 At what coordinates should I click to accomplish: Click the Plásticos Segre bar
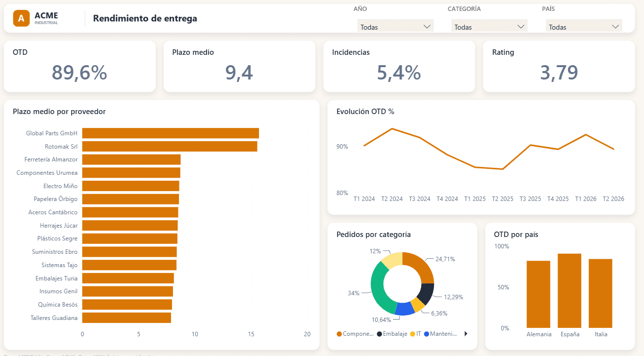(129, 238)
